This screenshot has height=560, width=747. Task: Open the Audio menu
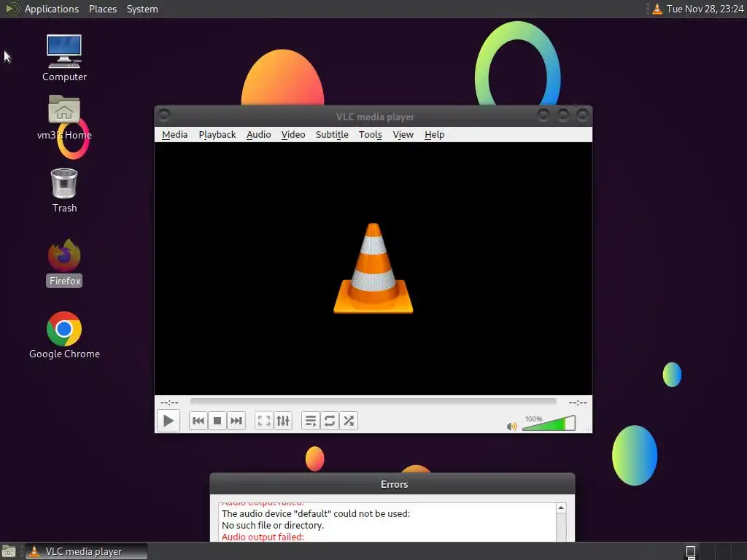coord(259,135)
